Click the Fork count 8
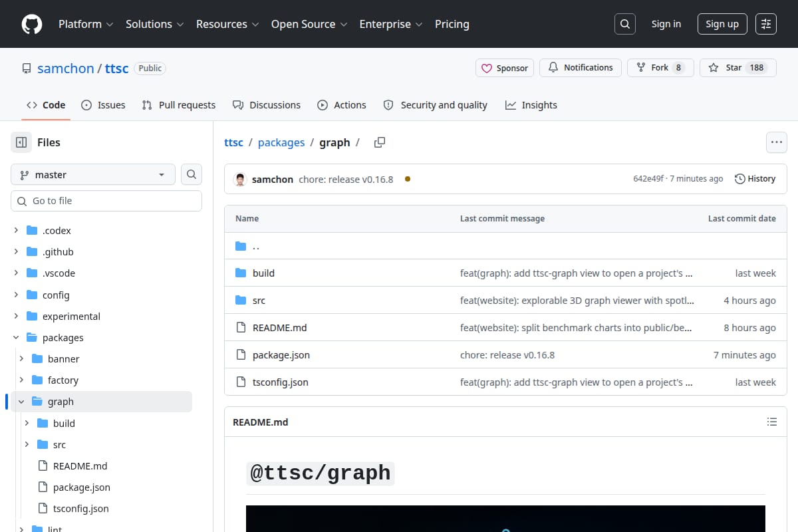Screen dimensions: 798x532 tap(678, 68)
